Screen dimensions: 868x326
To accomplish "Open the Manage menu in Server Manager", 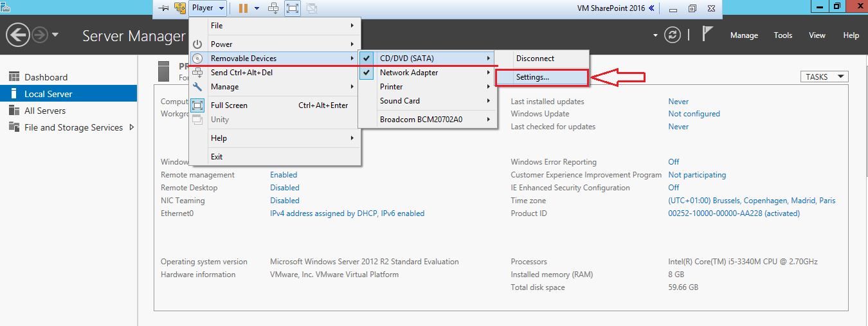I will [744, 35].
